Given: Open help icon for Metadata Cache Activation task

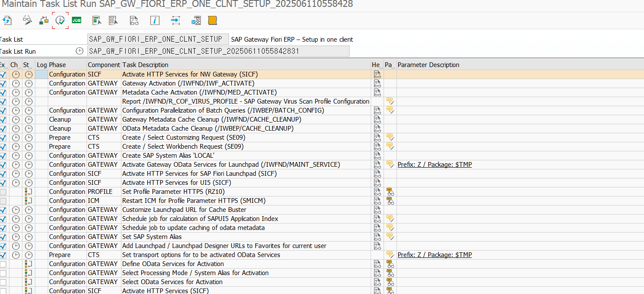Looking at the screenshot, I should (377, 92).
